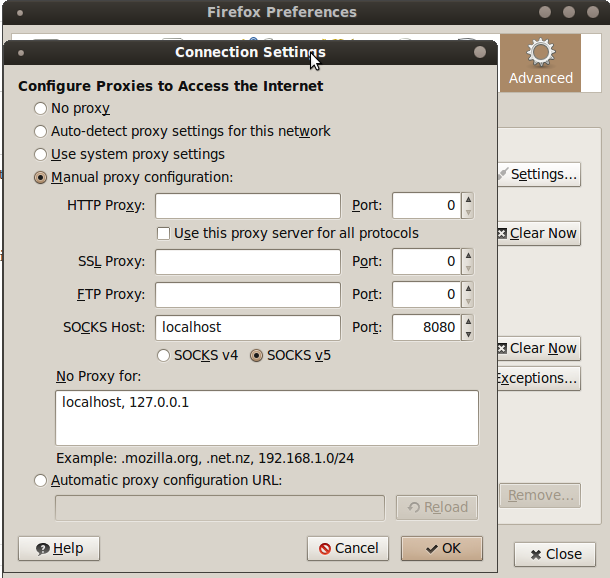Confirm settings with the OK button
Viewport: 610px width, 578px height.
point(442,548)
